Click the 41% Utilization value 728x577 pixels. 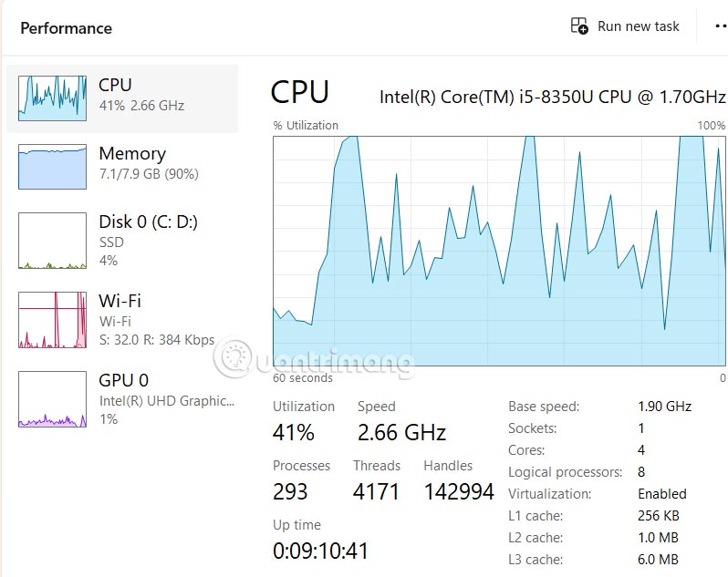point(294,432)
